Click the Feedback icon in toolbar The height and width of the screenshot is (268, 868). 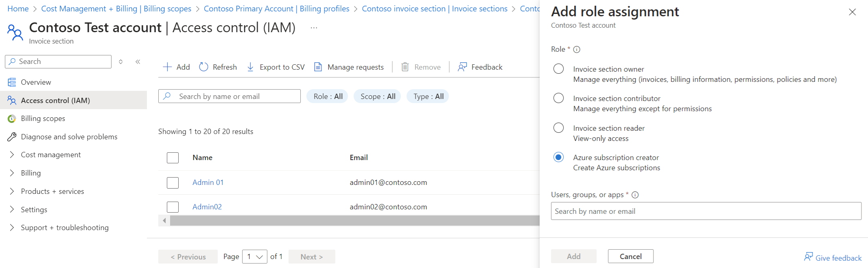tap(462, 67)
